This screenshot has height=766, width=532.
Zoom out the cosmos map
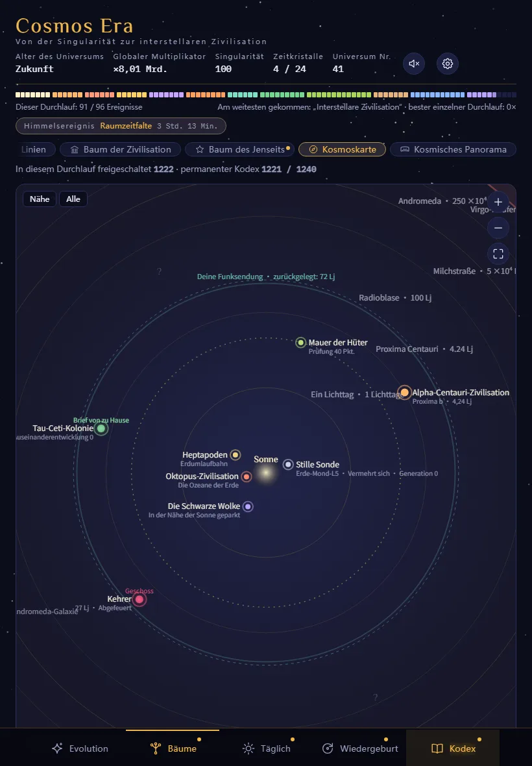click(x=498, y=228)
